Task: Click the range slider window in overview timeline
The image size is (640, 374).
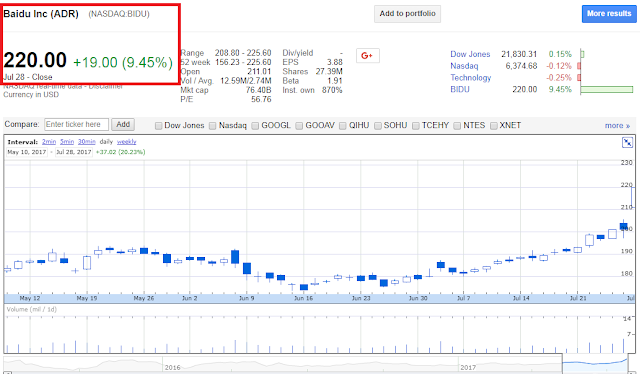Action: click(595, 363)
